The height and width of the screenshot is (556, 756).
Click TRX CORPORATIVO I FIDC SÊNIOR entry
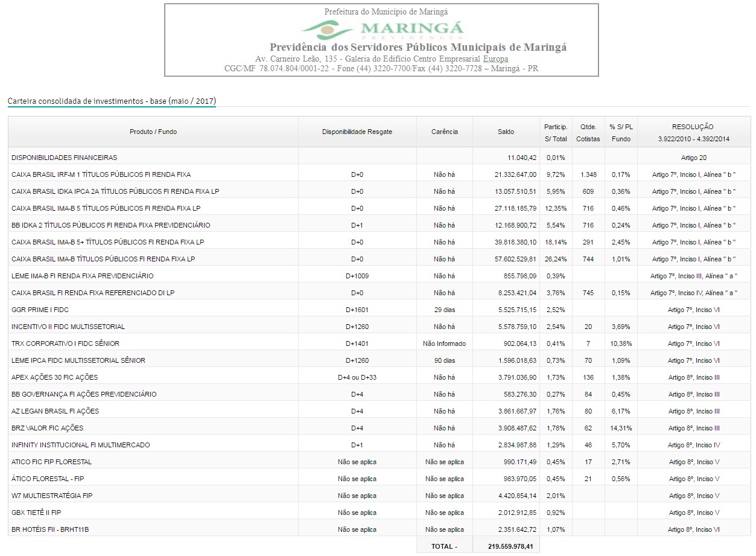65,344
